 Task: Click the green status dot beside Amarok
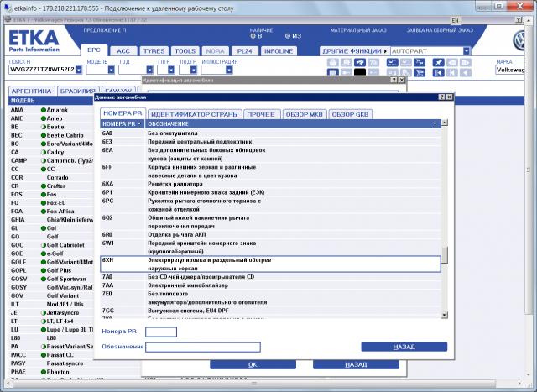[43, 110]
